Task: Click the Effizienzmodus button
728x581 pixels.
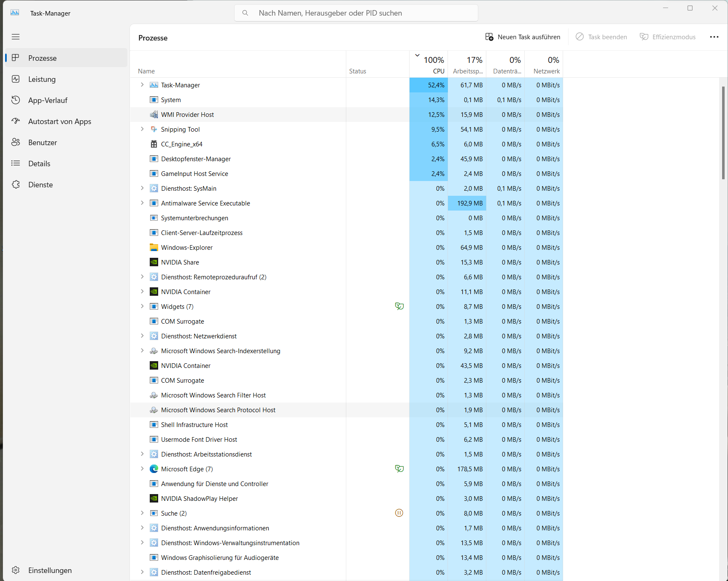Action: pyautogui.click(x=668, y=37)
